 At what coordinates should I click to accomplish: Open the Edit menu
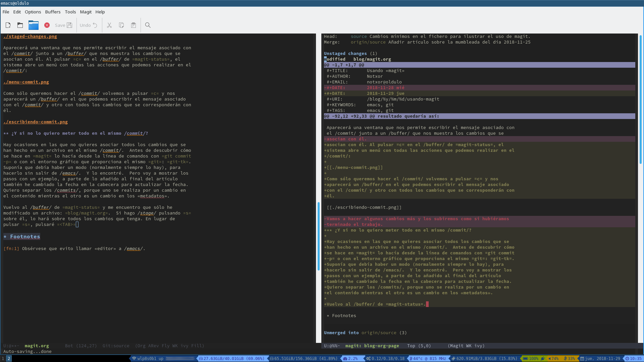(x=17, y=12)
